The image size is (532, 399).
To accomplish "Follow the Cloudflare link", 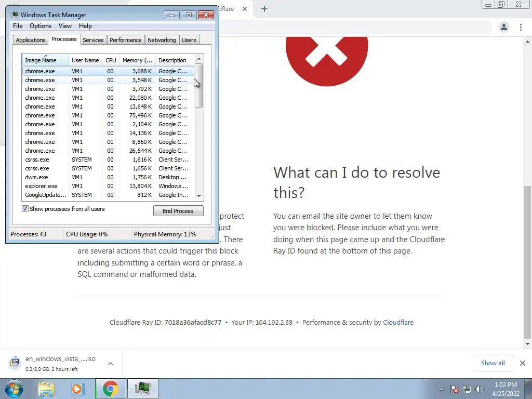I will pos(398,322).
